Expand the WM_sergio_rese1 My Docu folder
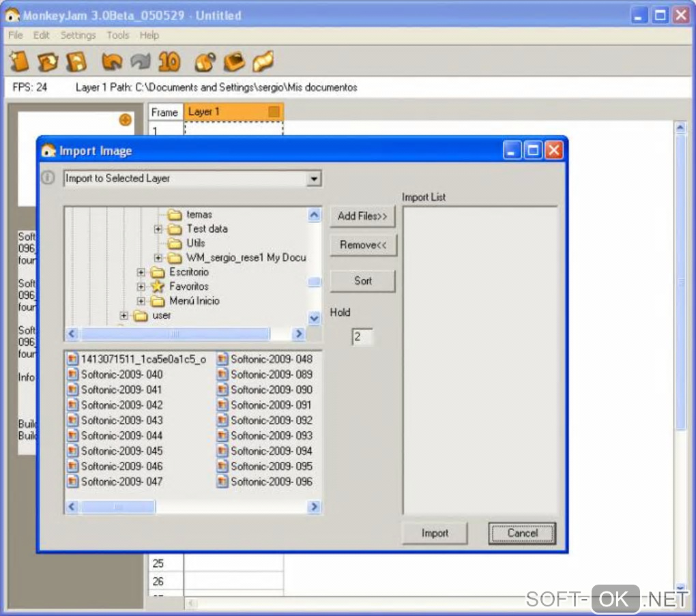The height and width of the screenshot is (616, 696). 158,257
